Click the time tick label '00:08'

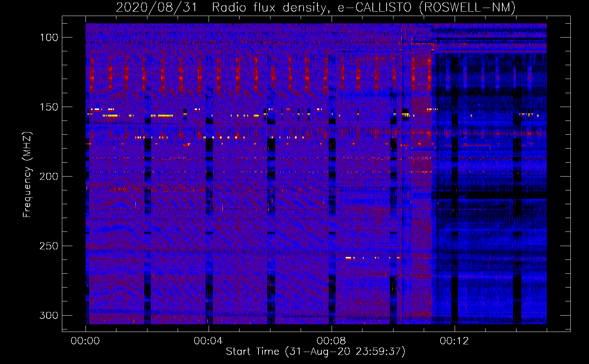click(331, 341)
